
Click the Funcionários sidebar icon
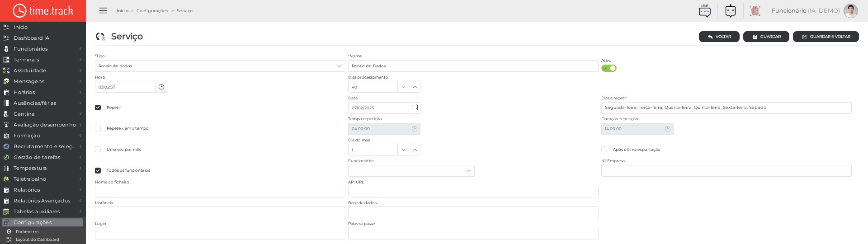point(6,49)
